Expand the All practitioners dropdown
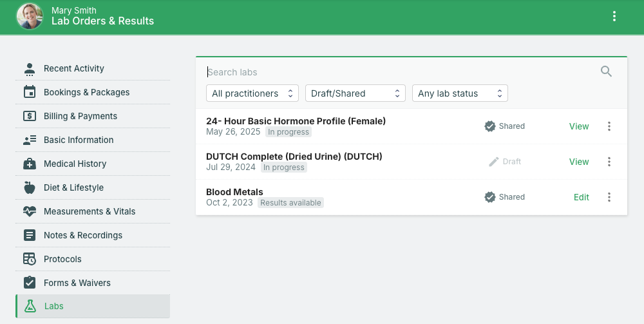The height and width of the screenshot is (324, 644). point(252,93)
